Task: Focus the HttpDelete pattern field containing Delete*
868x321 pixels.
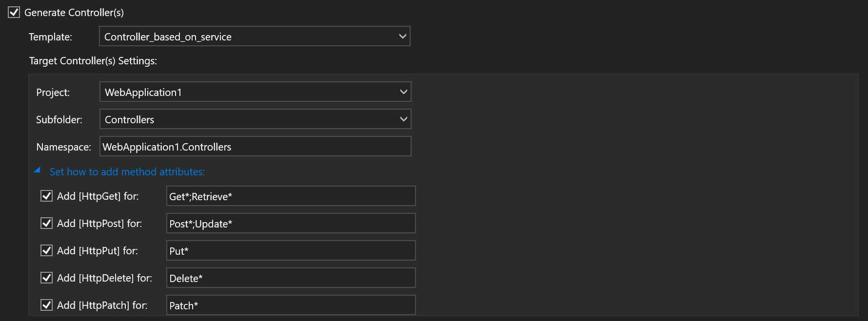Action: [291, 278]
